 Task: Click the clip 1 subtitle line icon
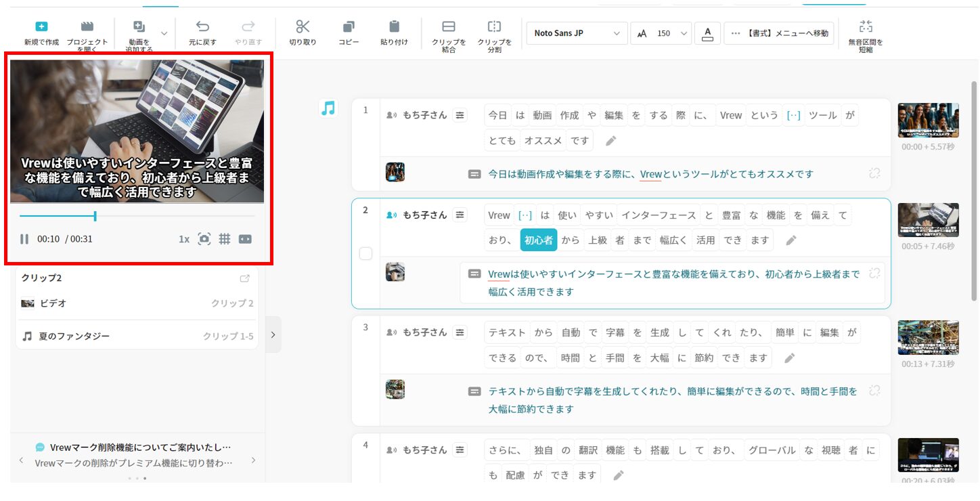pyautogui.click(x=474, y=174)
